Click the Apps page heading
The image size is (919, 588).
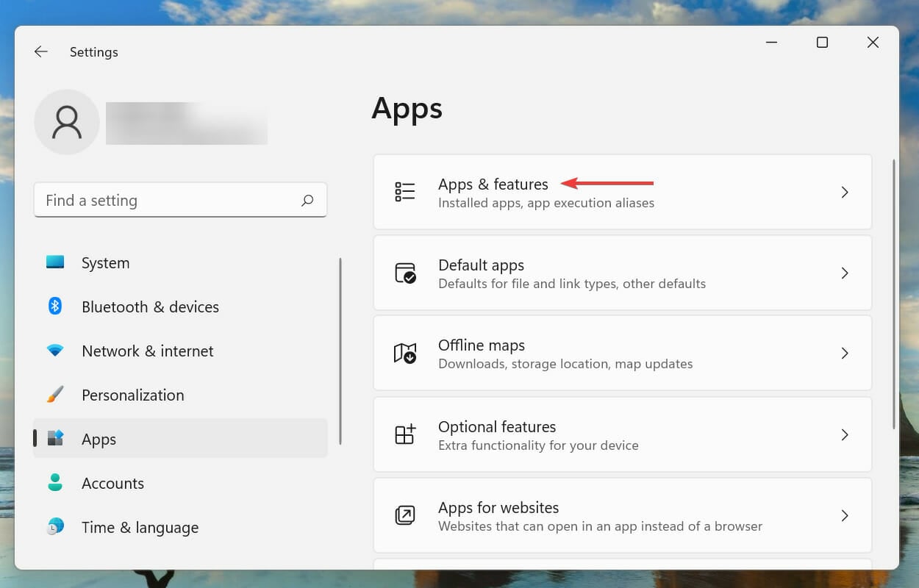(x=407, y=109)
